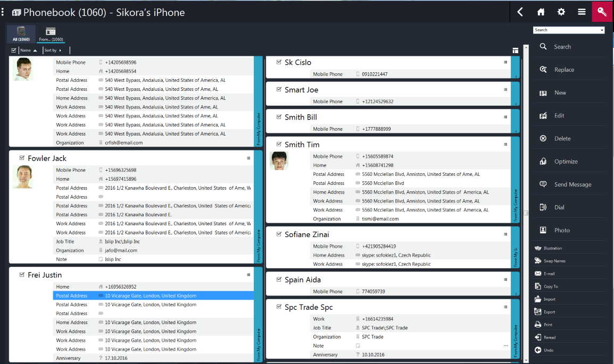Toggle the Smith Tim contact checkbox
This screenshot has height=364, width=614.
coord(279,144)
